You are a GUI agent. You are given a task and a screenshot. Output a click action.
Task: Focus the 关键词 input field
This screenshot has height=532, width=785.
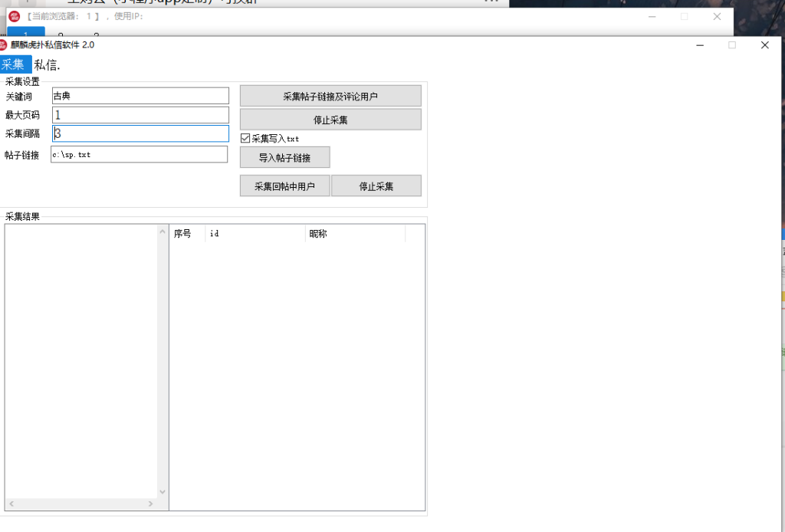click(140, 96)
